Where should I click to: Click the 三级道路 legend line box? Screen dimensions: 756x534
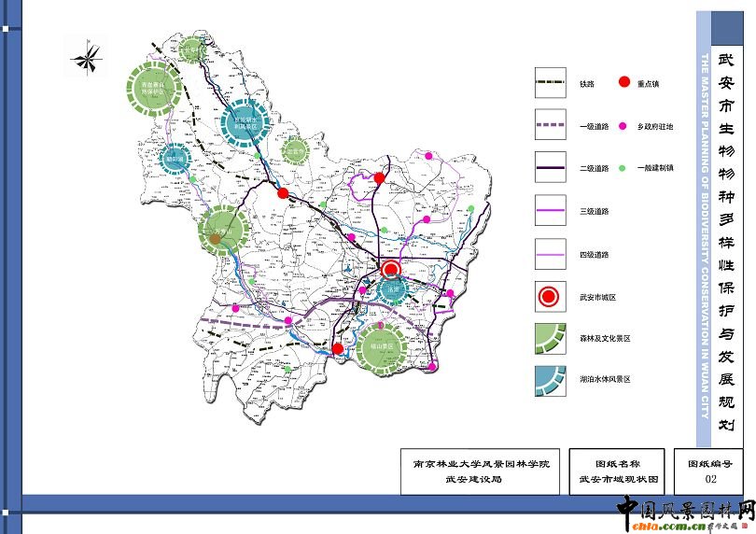tap(551, 212)
